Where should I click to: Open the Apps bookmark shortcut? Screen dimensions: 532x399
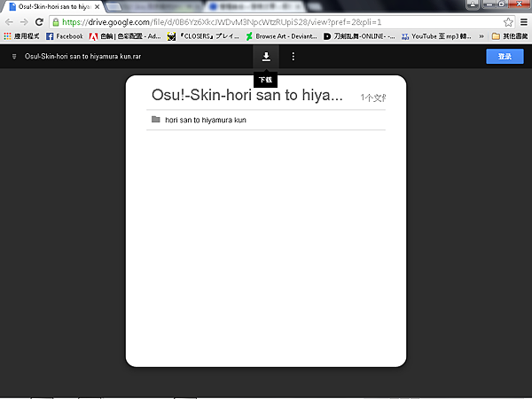click(21, 36)
